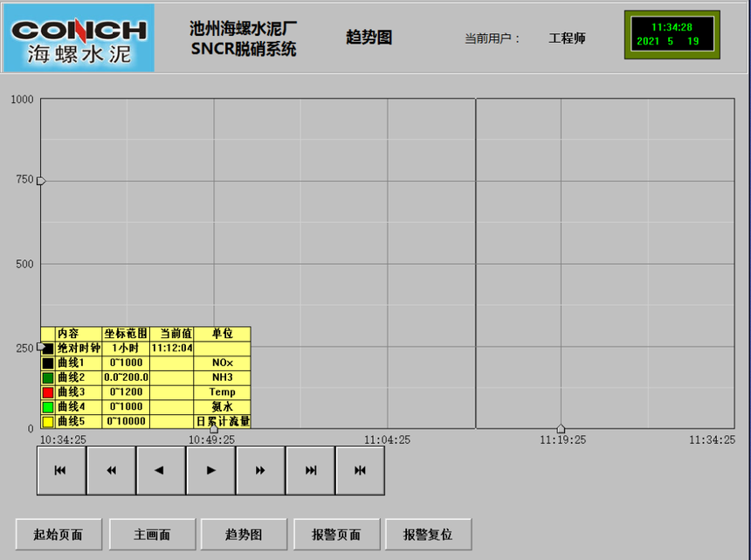The width and height of the screenshot is (751, 560).
Task: Click the 趋势图 page title in header
Action: click(x=369, y=37)
